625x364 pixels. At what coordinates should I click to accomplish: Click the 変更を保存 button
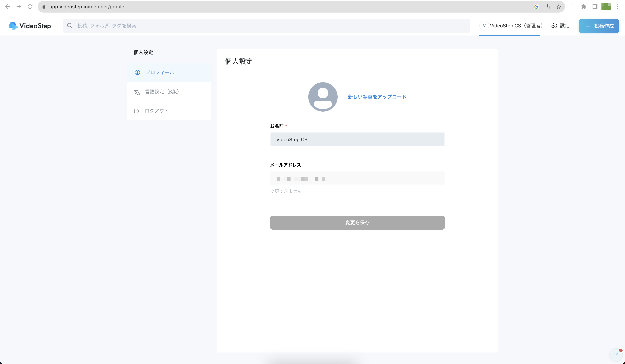click(357, 222)
